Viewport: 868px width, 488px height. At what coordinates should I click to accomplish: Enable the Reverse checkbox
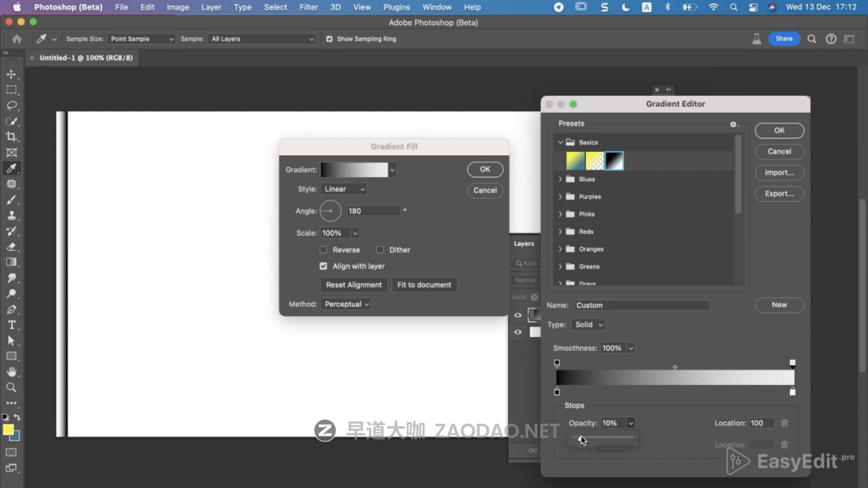[323, 250]
